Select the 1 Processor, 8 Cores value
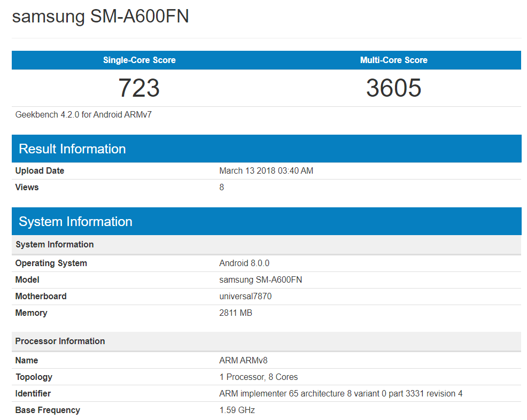This screenshot has height=420, width=527. pyautogui.click(x=259, y=377)
